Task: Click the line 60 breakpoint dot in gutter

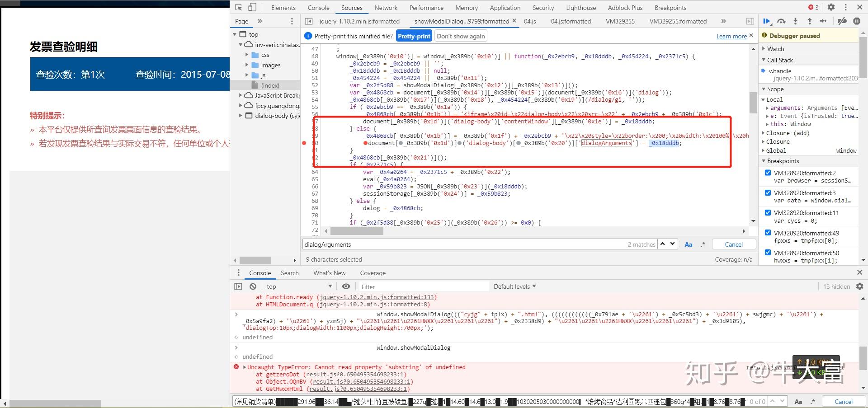Action: click(304, 143)
